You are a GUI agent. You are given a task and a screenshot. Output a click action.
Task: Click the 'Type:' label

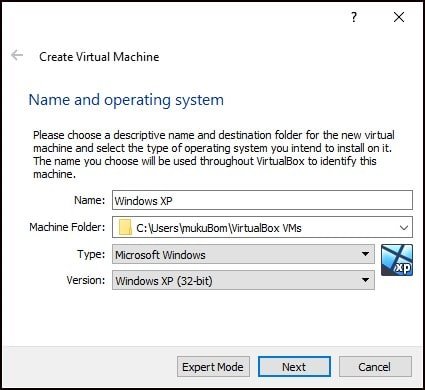coord(91,254)
